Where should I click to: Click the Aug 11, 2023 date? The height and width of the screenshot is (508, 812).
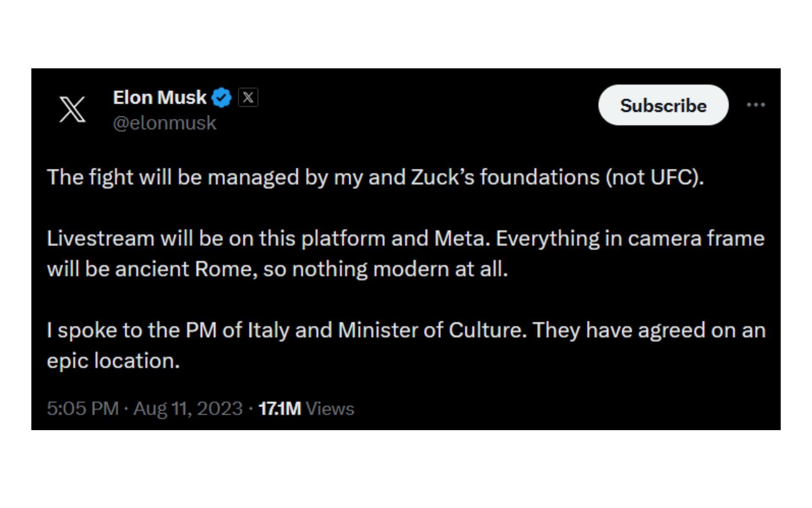(x=188, y=409)
